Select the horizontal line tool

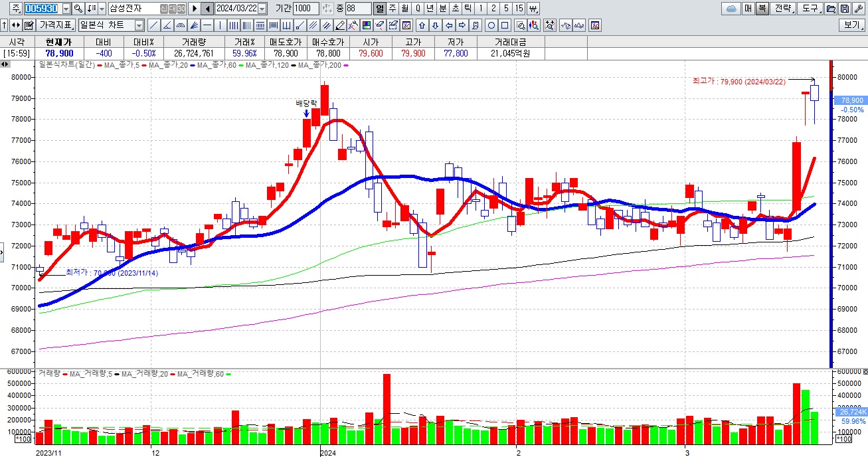point(207,25)
